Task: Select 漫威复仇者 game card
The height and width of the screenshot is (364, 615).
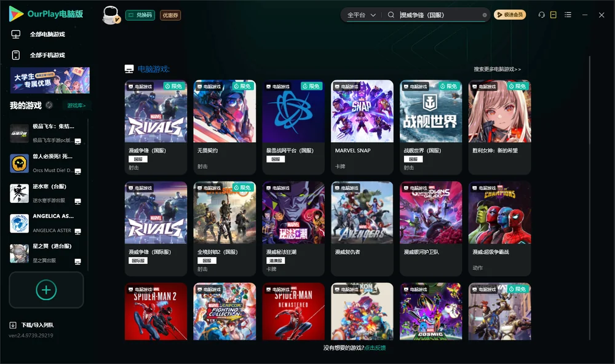Action: 362,229
